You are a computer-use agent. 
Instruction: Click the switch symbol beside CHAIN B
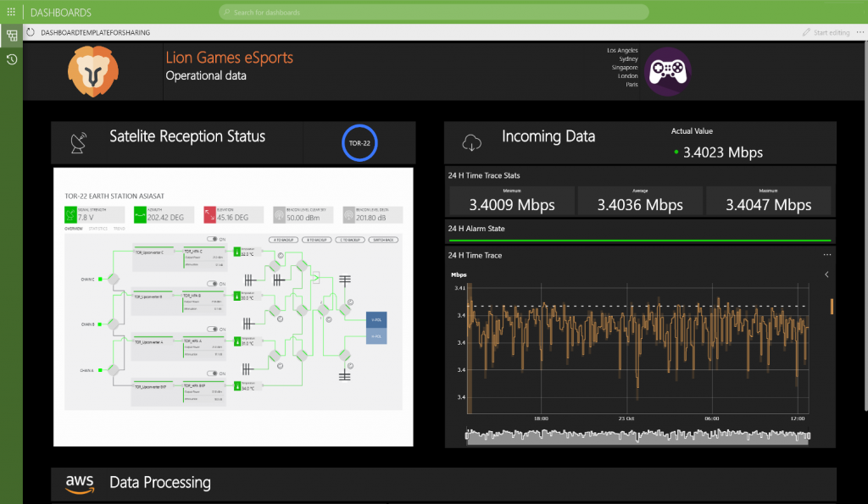tap(114, 324)
